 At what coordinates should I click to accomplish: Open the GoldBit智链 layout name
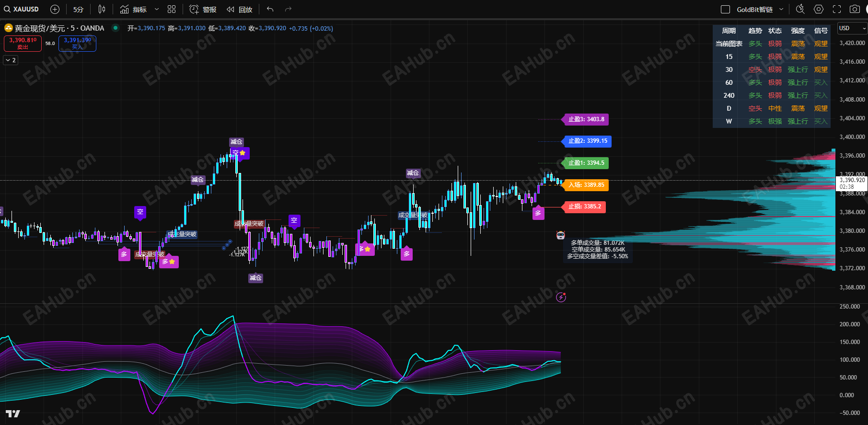point(754,9)
